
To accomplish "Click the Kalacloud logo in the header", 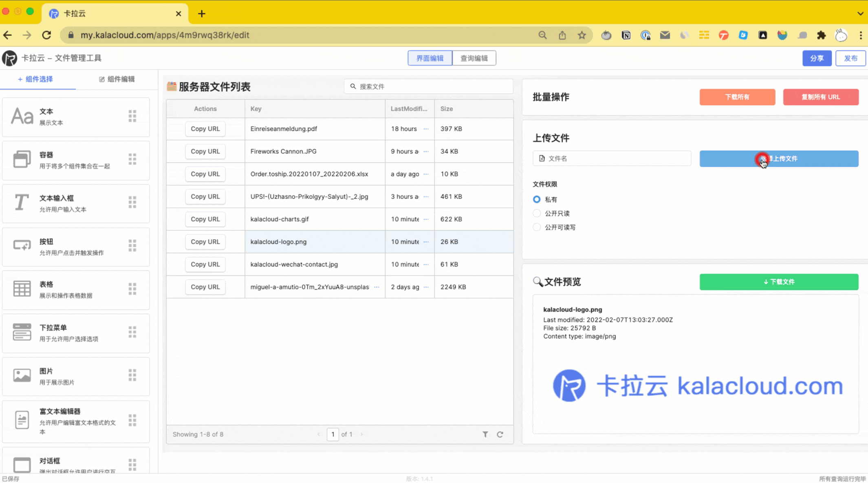I will (x=9, y=58).
